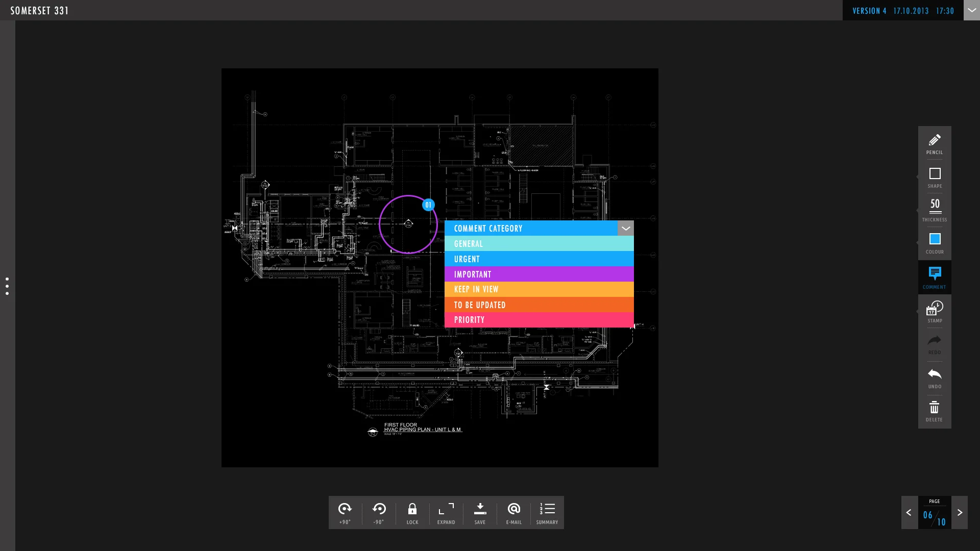Click the Version 4 timestamp label
This screenshot has height=551, width=980.
point(903,11)
